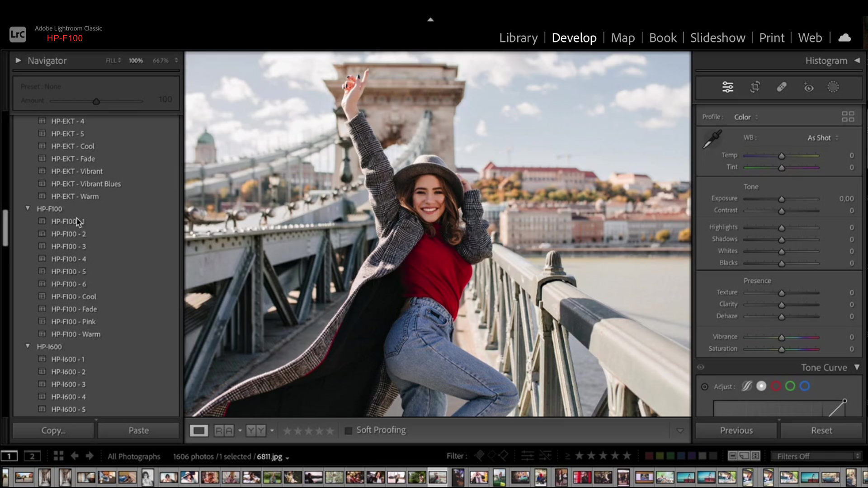Viewport: 868px width, 488px height.
Task: Click the cloud sync status icon
Action: tap(844, 38)
